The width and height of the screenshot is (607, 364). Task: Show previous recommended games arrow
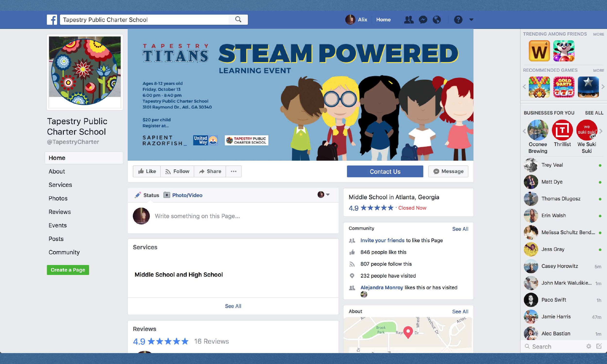point(524,87)
